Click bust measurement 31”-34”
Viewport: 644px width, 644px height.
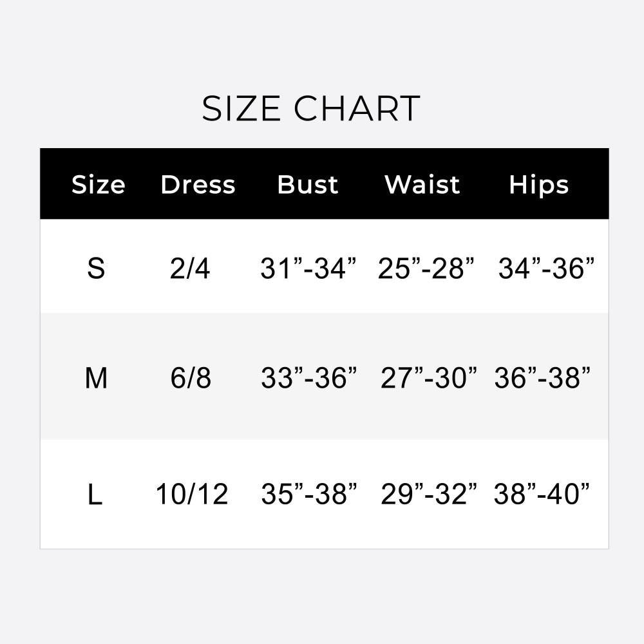click(x=308, y=269)
